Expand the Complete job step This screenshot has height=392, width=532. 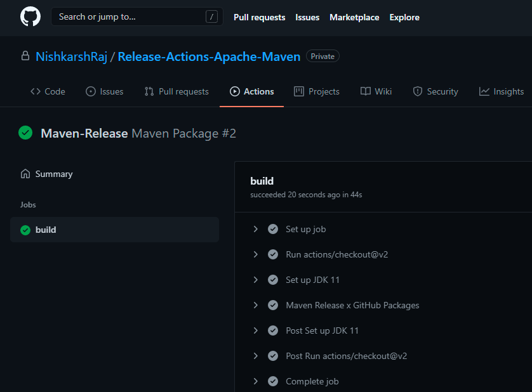[255, 381]
